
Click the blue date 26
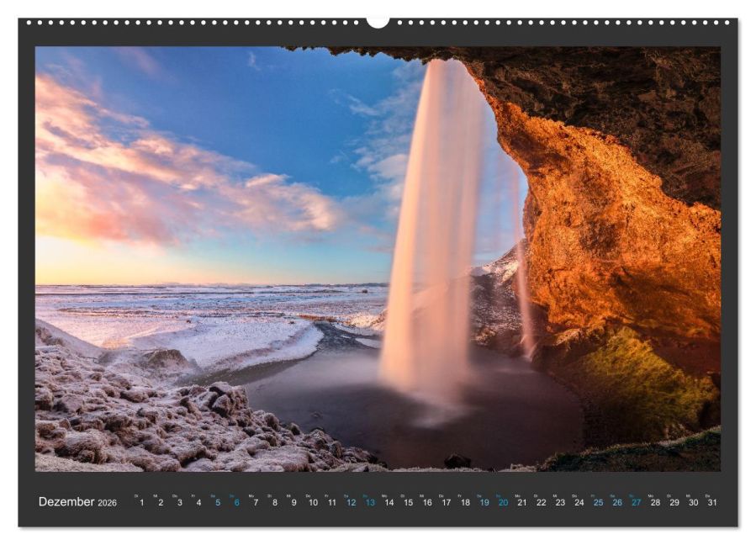(617, 502)
